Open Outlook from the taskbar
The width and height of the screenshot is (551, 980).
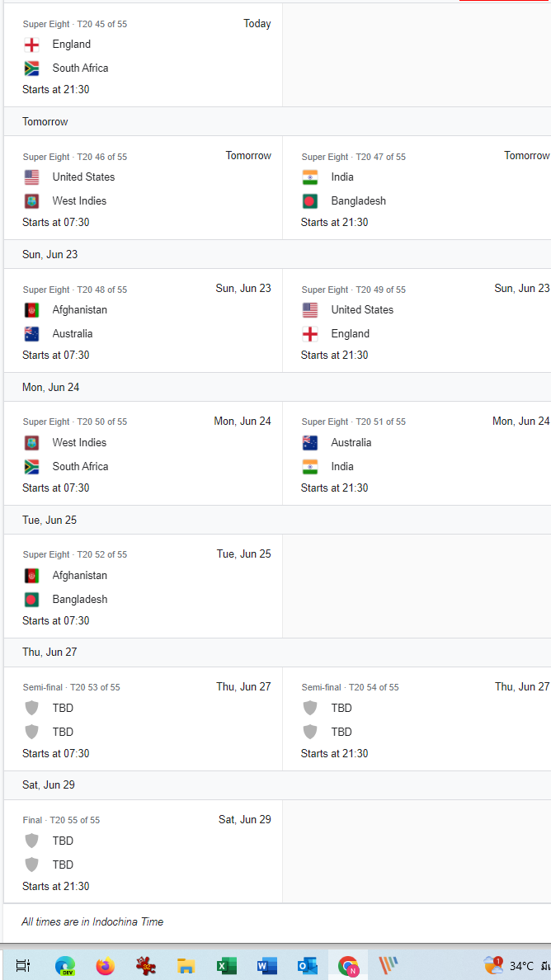[x=307, y=965]
